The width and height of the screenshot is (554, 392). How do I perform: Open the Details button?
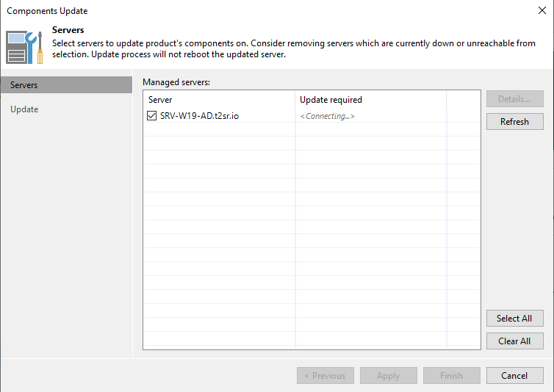515,99
